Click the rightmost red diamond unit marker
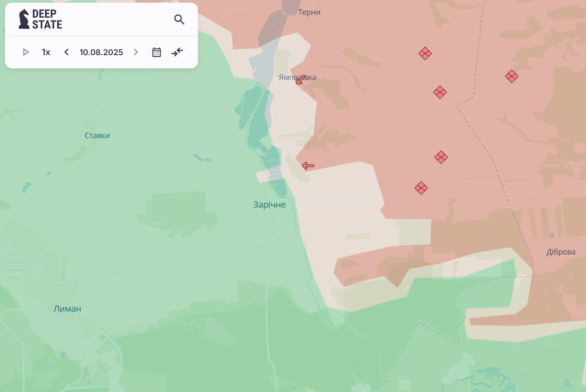586x392 pixels. tap(512, 76)
